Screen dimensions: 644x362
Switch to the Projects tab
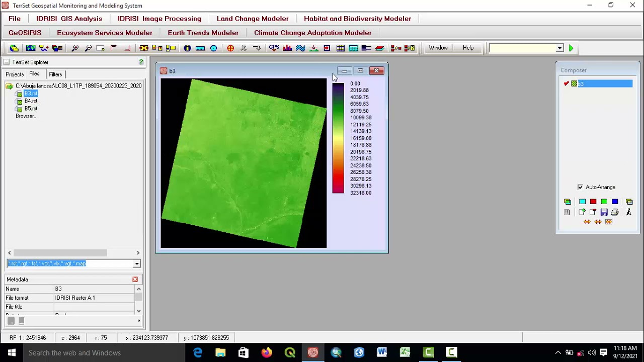(15, 74)
